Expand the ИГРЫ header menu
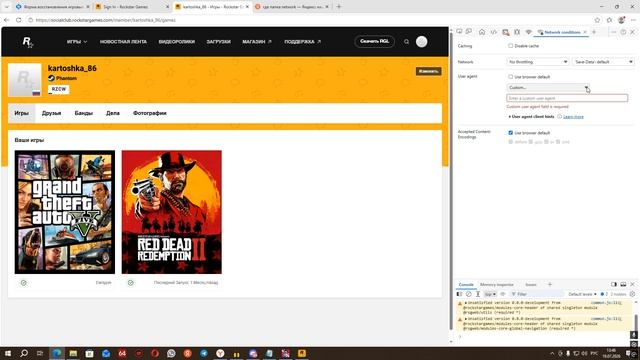Screen dimensions: 640x360 pyautogui.click(x=77, y=42)
